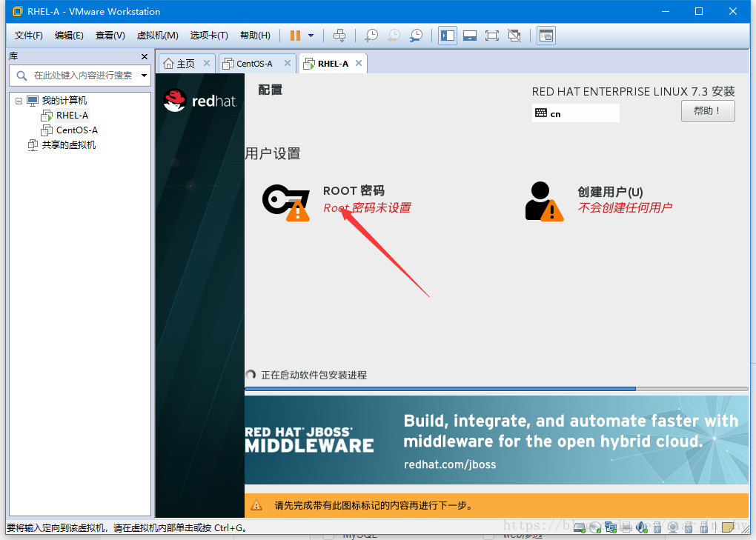Click the hard disk status icon
The image size is (756, 540).
tap(580, 527)
